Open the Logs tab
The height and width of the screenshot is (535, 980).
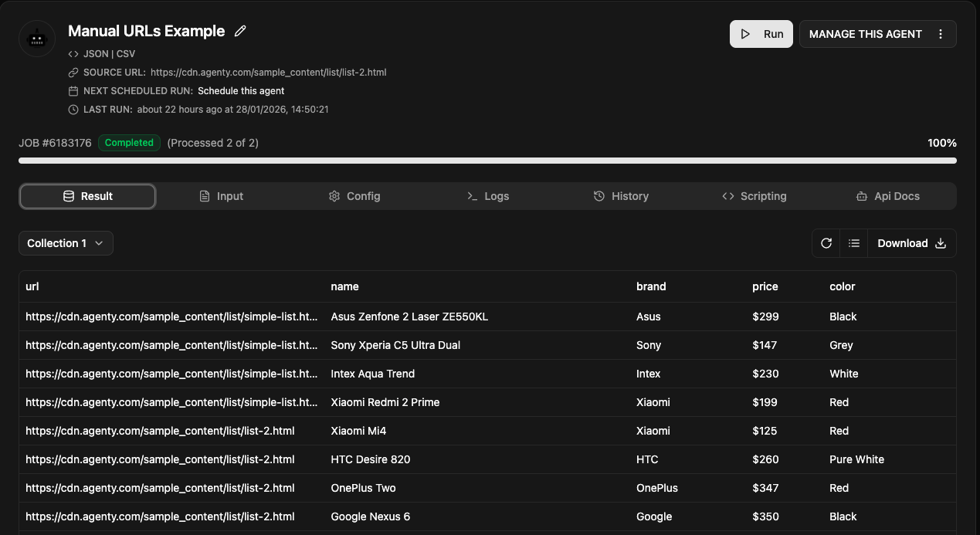pos(488,196)
